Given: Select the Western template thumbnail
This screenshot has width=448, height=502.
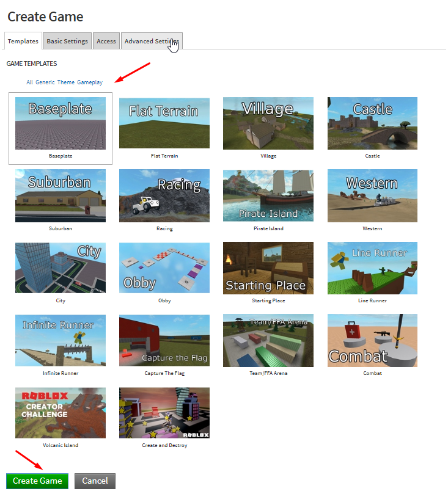Looking at the screenshot, I should [372, 195].
